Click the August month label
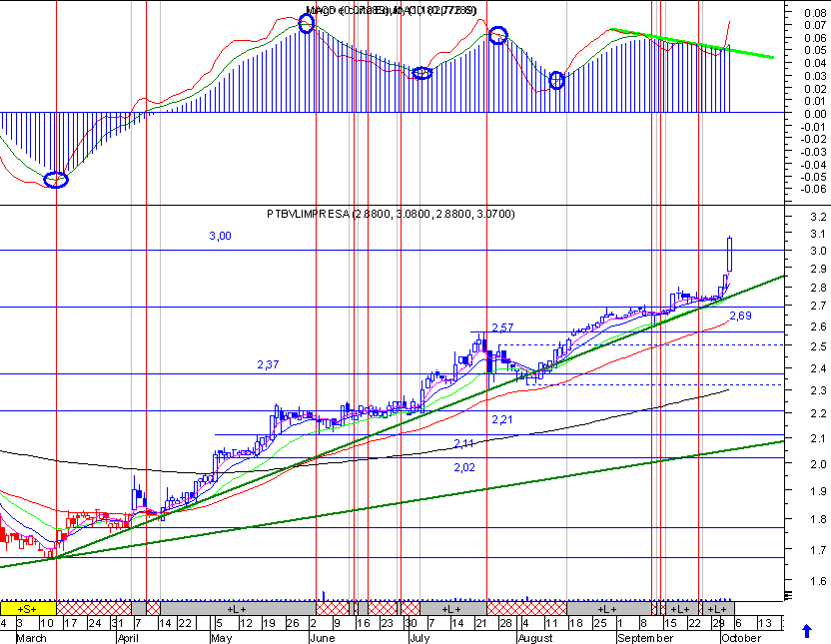 coord(535,638)
